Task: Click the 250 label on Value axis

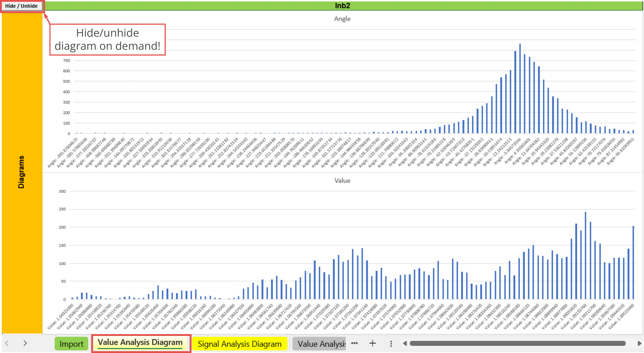Action: coord(62,209)
